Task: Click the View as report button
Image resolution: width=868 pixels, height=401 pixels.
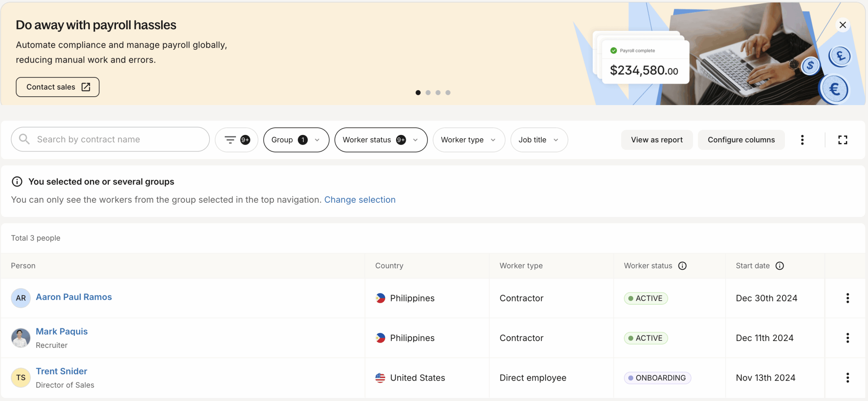Action: (656, 140)
